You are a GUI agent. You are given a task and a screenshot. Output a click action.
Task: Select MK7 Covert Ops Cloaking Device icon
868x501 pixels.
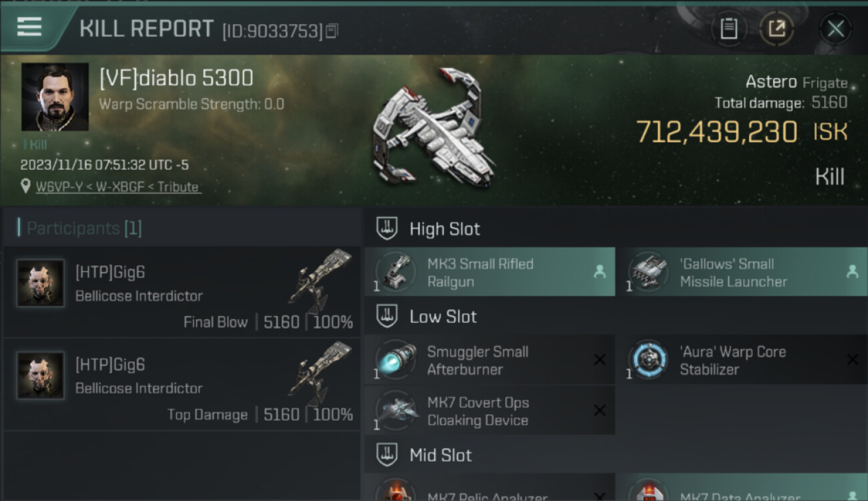[396, 411]
